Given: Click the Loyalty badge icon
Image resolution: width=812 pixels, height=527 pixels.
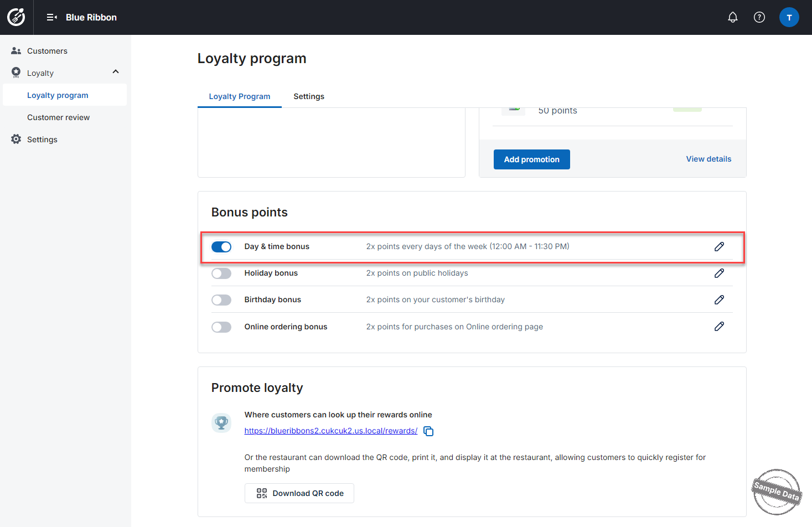Looking at the screenshot, I should [x=16, y=73].
